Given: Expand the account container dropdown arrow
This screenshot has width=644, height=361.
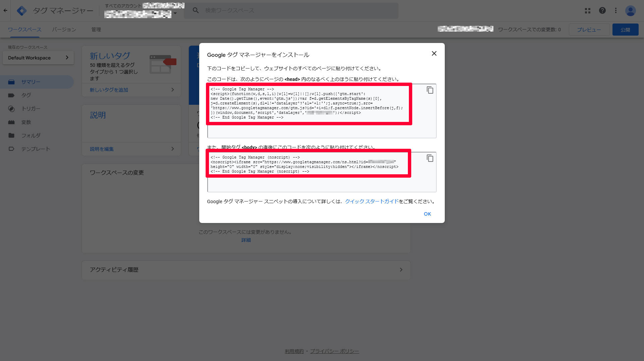Looking at the screenshot, I should (x=175, y=14).
